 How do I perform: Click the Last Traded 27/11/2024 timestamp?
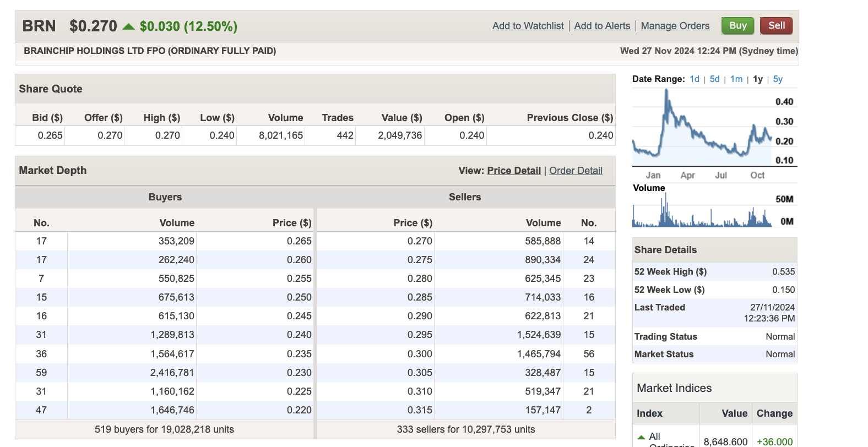(x=769, y=313)
